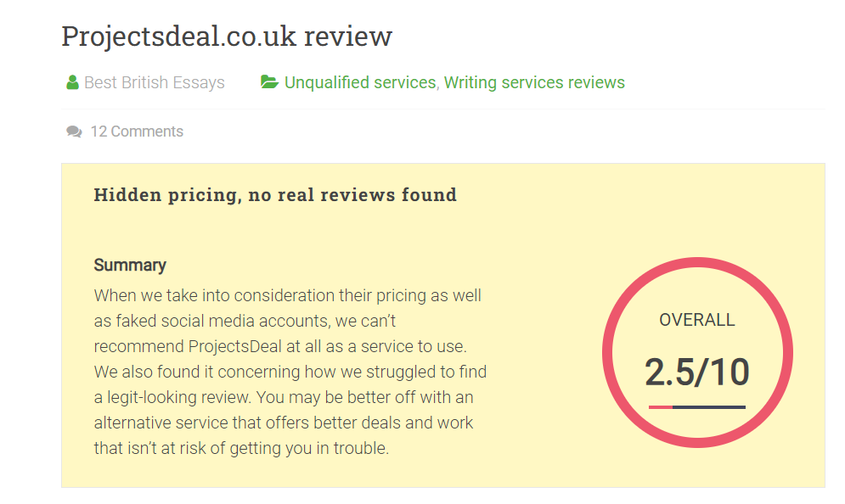Viewport: 845px width, 504px height.
Task: Open the 12 Comments link
Action: [137, 132]
